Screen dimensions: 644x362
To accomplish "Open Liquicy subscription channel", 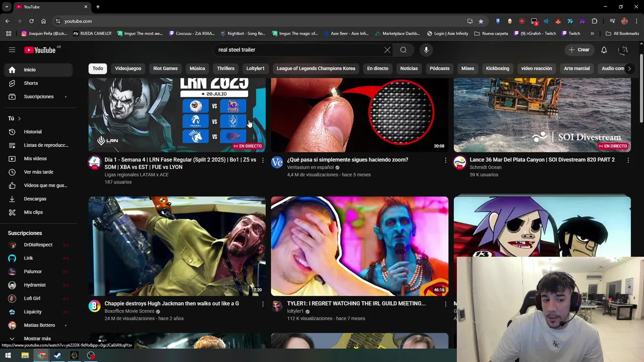I will (38, 312).
